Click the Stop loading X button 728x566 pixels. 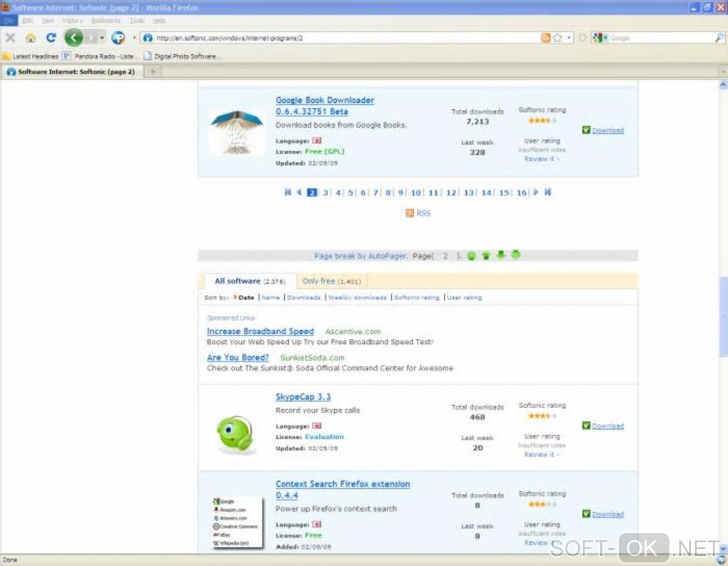10,38
